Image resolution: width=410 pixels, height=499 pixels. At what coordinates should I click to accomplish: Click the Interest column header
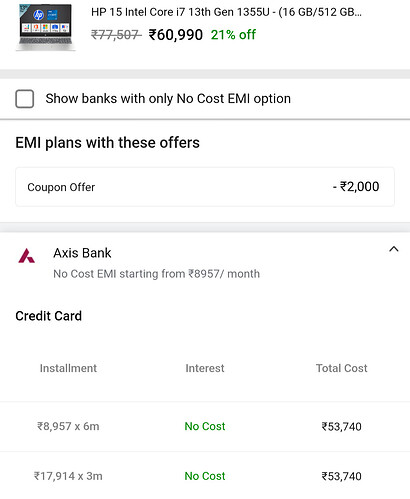205,368
